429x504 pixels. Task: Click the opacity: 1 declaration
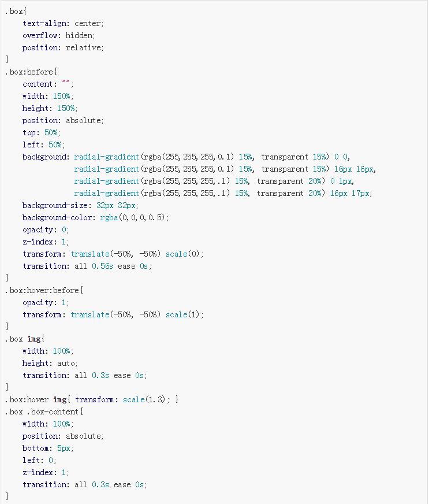coord(46,303)
